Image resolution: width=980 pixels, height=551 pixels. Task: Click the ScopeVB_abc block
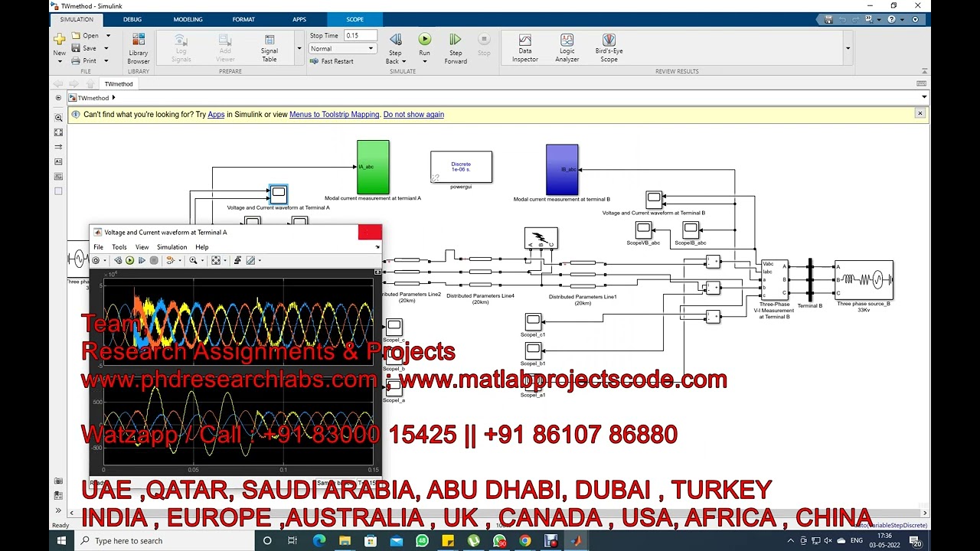(x=643, y=230)
